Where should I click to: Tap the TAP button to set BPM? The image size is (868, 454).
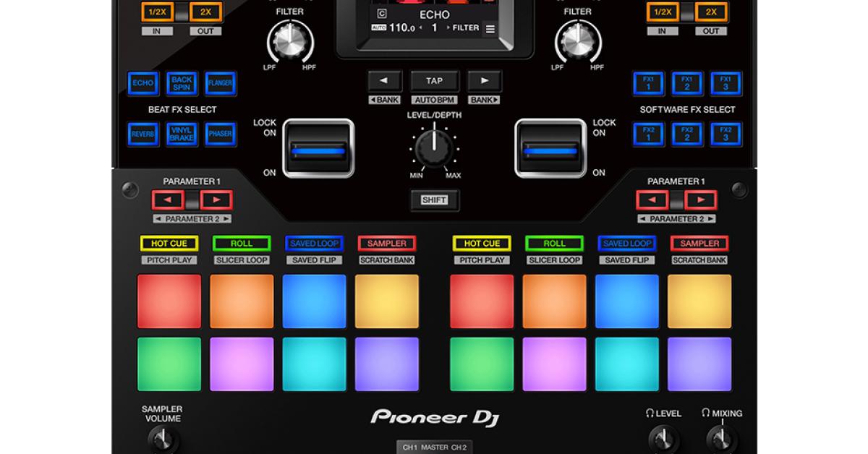point(434,80)
